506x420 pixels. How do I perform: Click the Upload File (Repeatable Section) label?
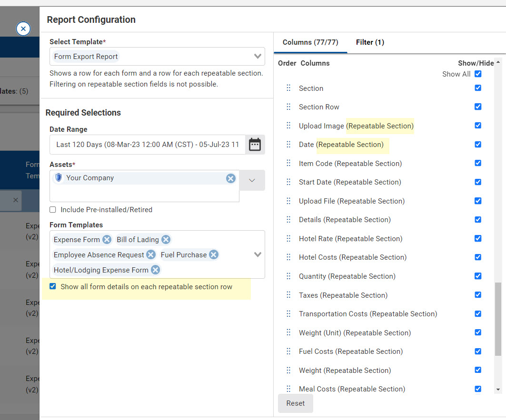[x=352, y=201]
